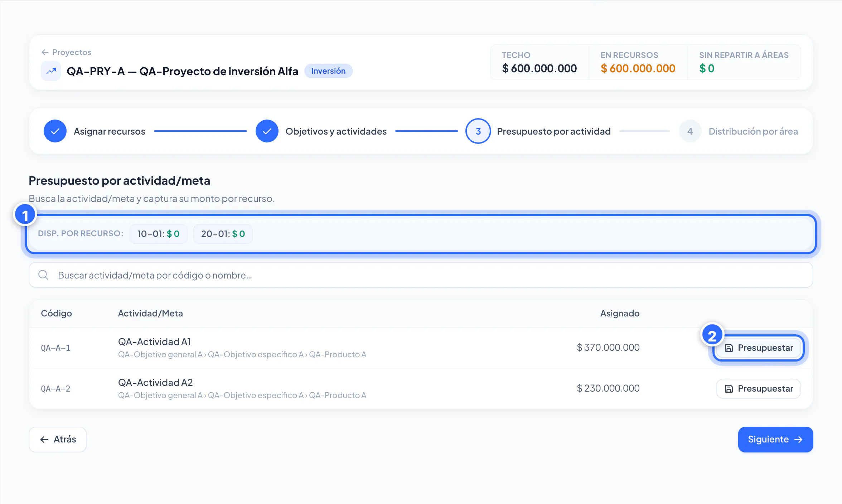This screenshot has height=504, width=842.
Task: Click the Siguiente next button
Action: tap(775, 439)
